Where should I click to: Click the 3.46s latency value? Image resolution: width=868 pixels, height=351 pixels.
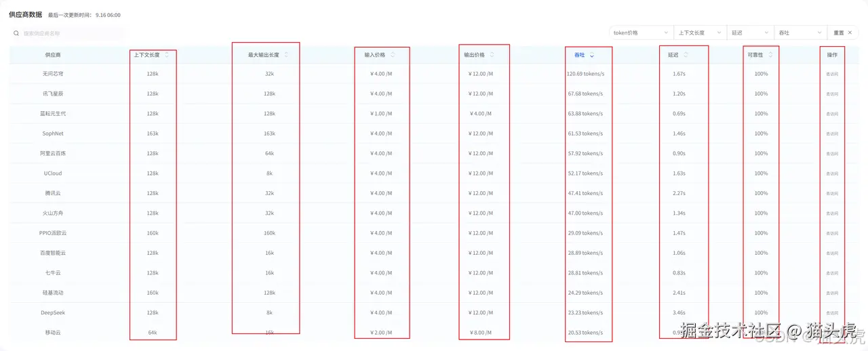tap(678, 313)
